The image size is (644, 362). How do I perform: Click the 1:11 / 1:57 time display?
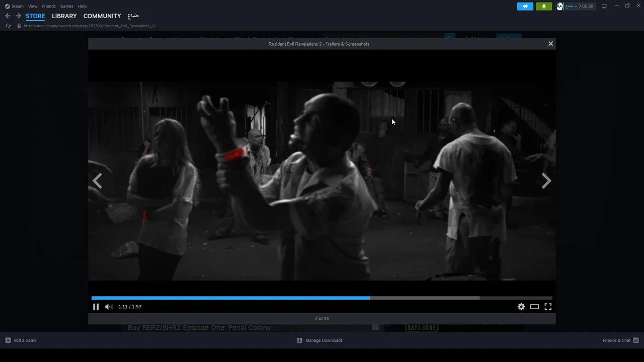tap(130, 307)
